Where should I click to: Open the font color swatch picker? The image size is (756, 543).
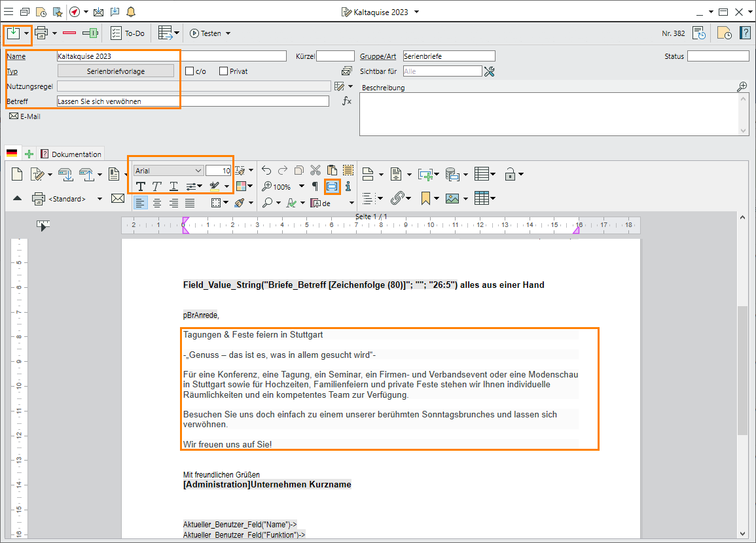242,186
